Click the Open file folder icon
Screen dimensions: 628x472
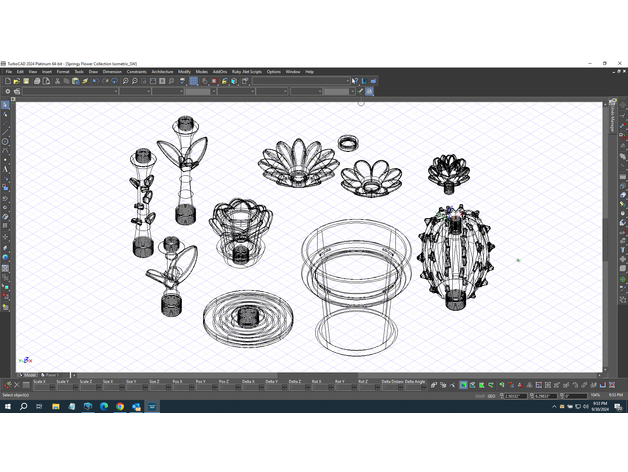pyautogui.click(x=17, y=81)
